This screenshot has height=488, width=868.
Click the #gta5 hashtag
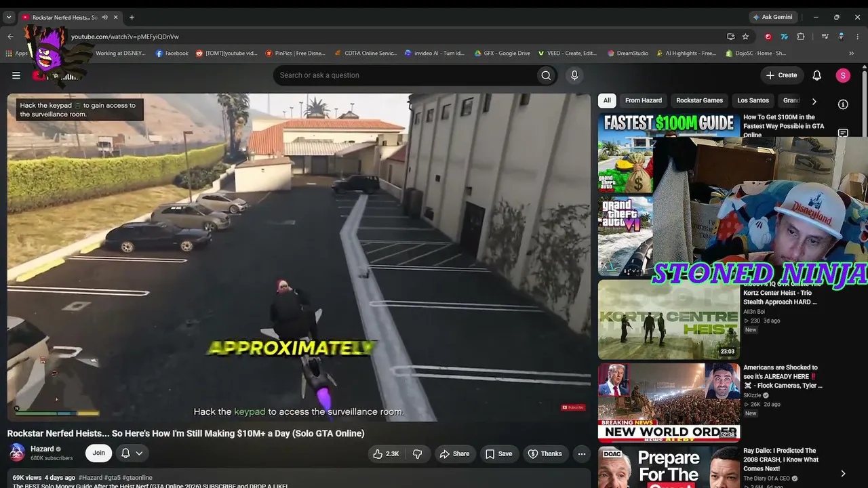114,478
